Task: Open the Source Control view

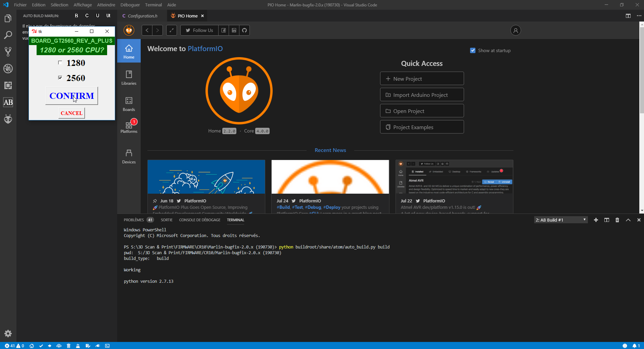Action: tap(8, 52)
